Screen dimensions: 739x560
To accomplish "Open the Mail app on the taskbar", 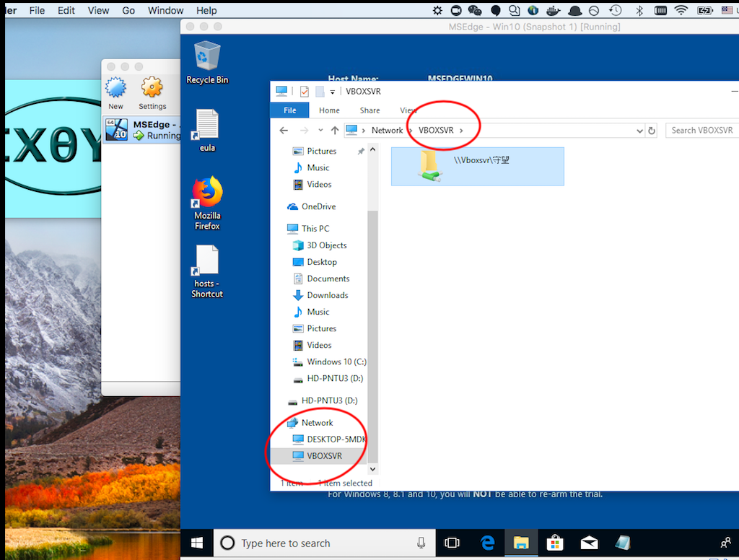I will (x=589, y=543).
